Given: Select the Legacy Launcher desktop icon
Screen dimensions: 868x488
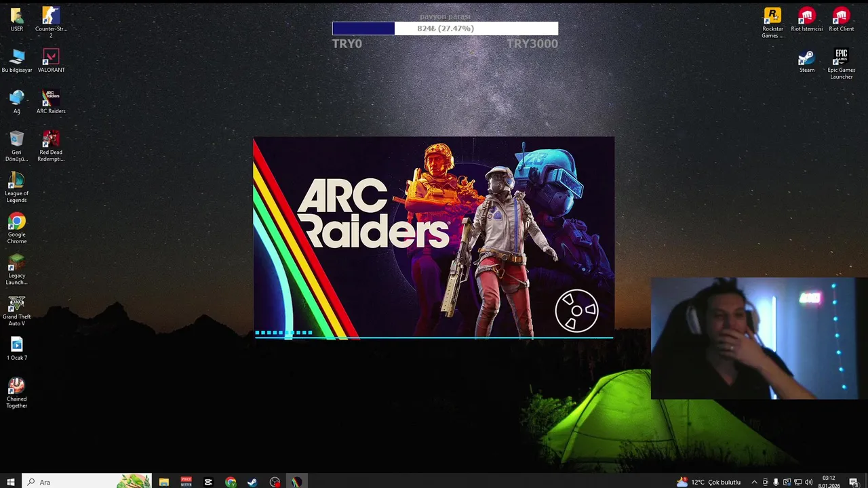Looking at the screenshot, I should [x=17, y=269].
